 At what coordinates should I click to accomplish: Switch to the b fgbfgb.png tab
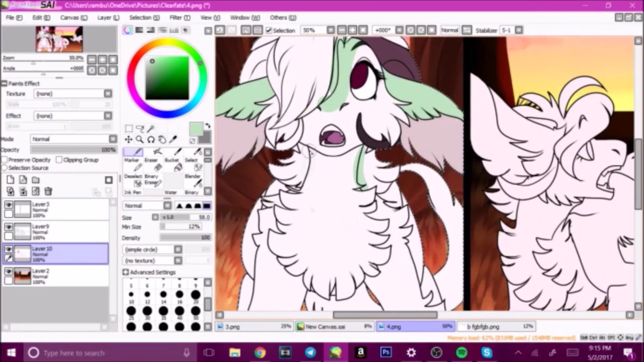[496, 326]
